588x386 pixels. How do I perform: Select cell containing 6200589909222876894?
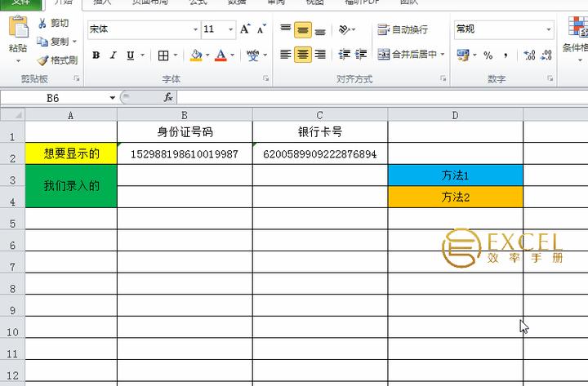[320, 153]
